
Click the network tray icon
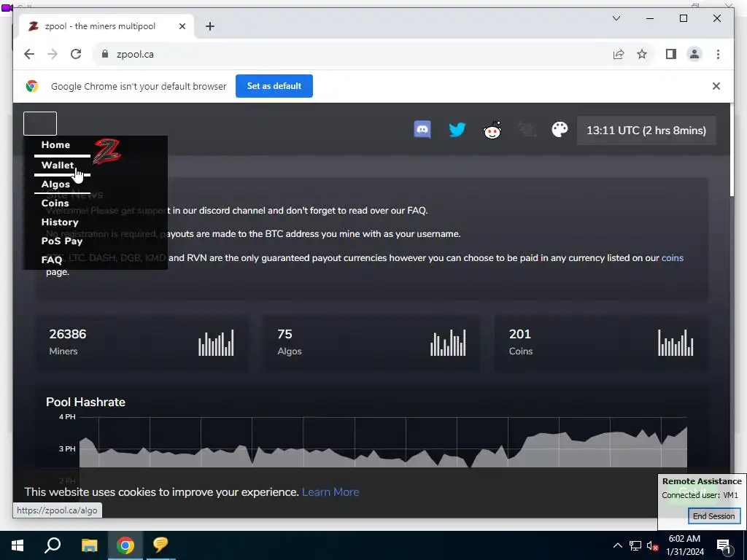[x=635, y=545]
